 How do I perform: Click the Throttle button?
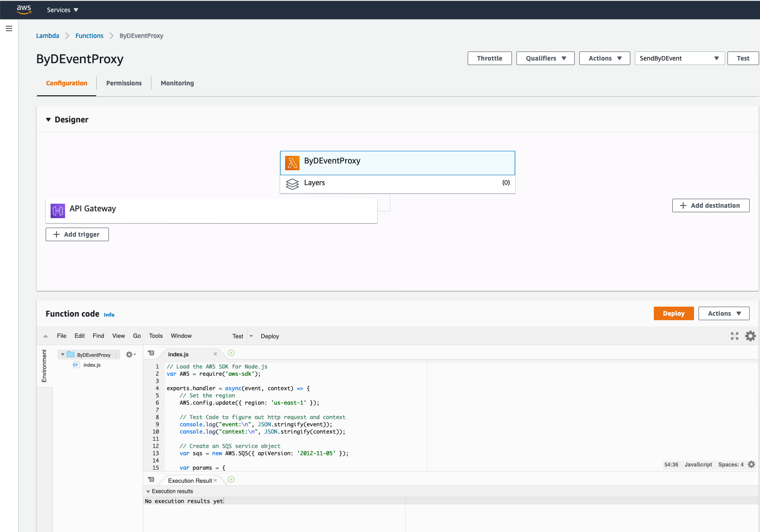pyautogui.click(x=490, y=58)
